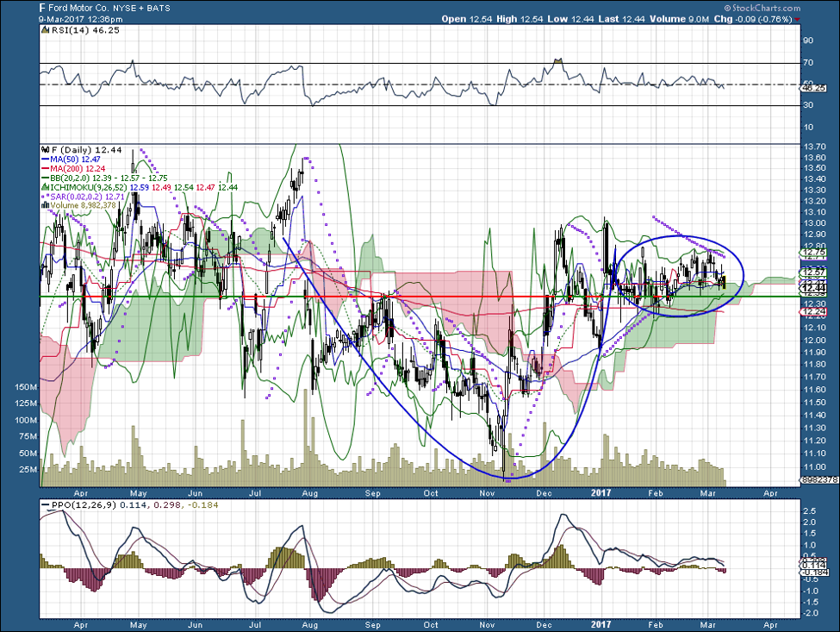Click Aug on the price chart date axis
Viewport: 840px width, 632px height.
pyautogui.click(x=309, y=493)
